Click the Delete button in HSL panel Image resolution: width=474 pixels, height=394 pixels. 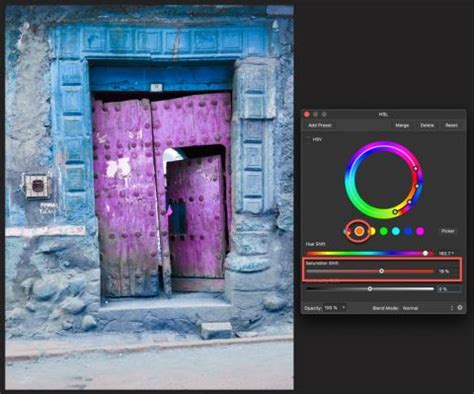click(427, 125)
